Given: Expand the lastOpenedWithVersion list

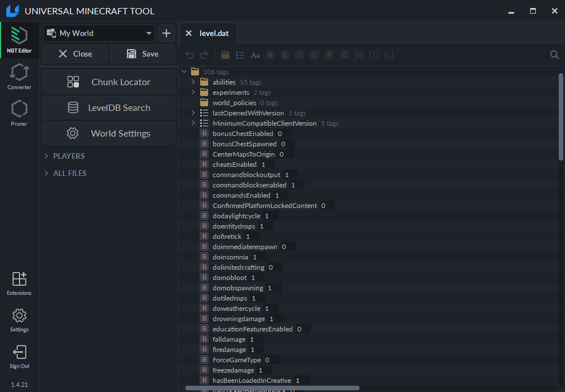Looking at the screenshot, I should tap(193, 113).
